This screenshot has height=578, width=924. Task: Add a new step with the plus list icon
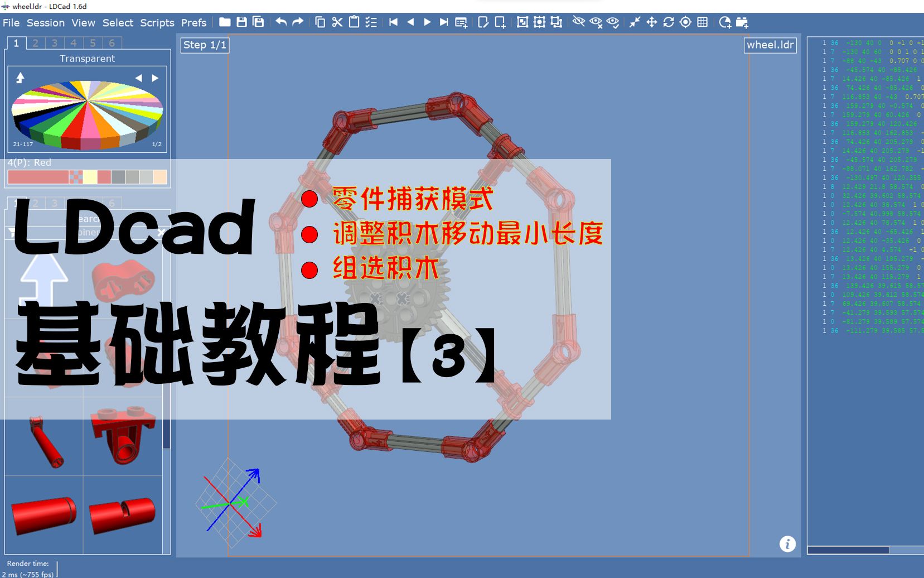(461, 22)
